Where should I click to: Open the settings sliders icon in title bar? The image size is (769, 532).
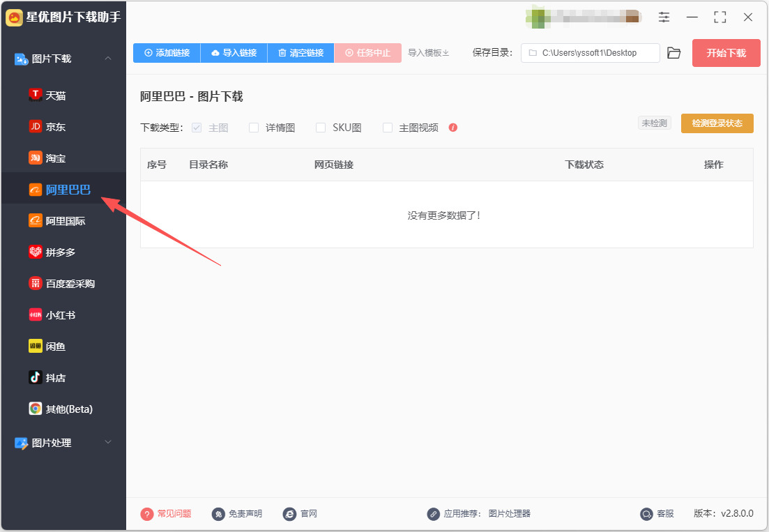click(664, 17)
